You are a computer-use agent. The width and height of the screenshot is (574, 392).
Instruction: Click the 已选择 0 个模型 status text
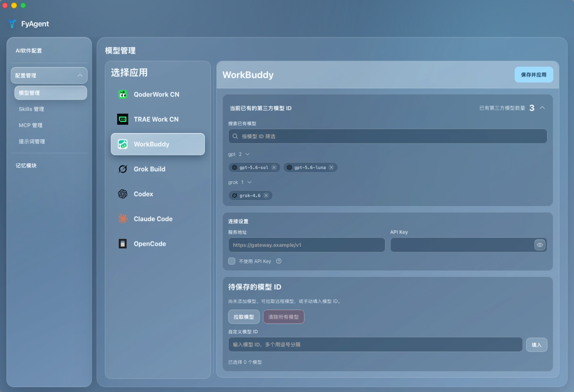tap(245, 362)
